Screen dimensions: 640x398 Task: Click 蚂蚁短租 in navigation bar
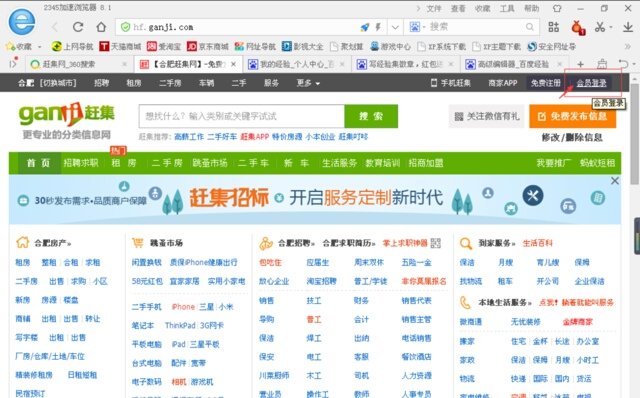pos(598,163)
